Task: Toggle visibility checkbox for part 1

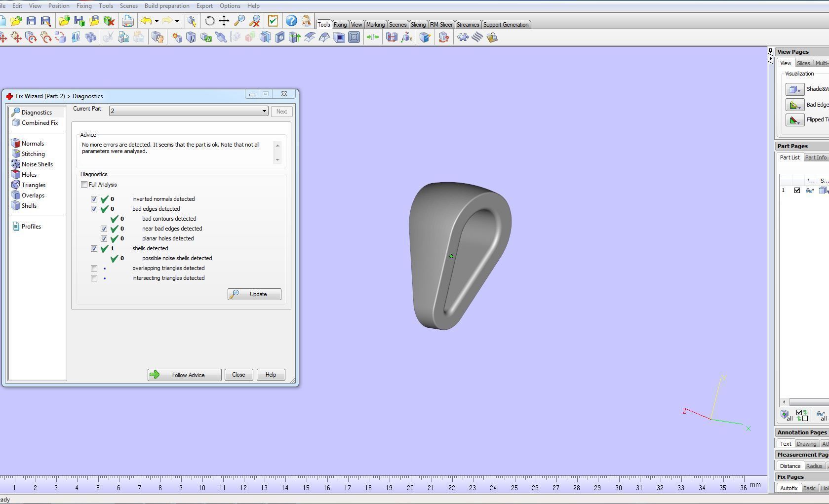Action: (797, 191)
